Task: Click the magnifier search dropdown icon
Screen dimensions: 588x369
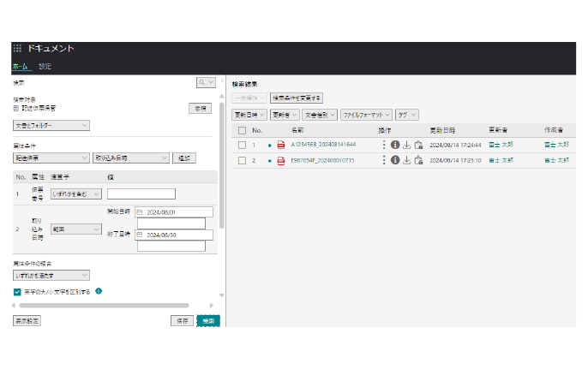Action: pyautogui.click(x=206, y=82)
